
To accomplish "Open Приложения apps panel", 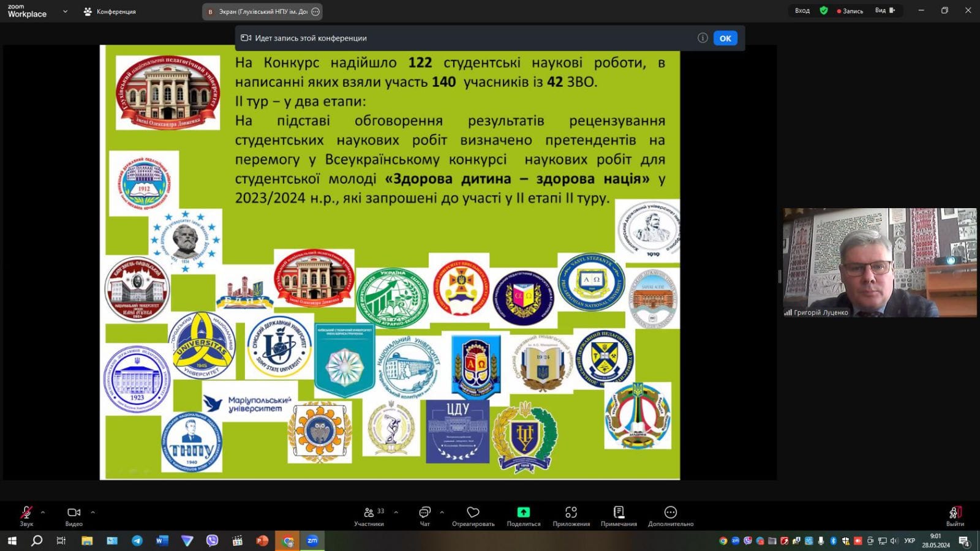I will coord(571,515).
